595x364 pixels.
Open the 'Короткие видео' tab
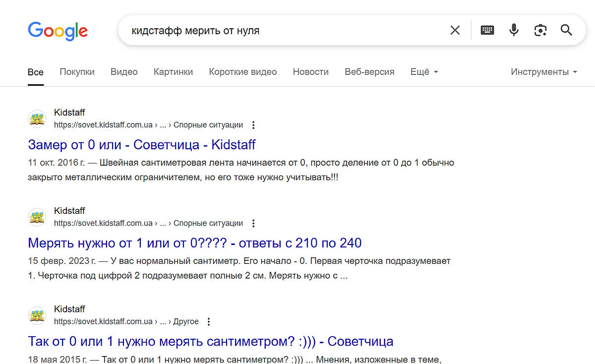click(x=242, y=72)
